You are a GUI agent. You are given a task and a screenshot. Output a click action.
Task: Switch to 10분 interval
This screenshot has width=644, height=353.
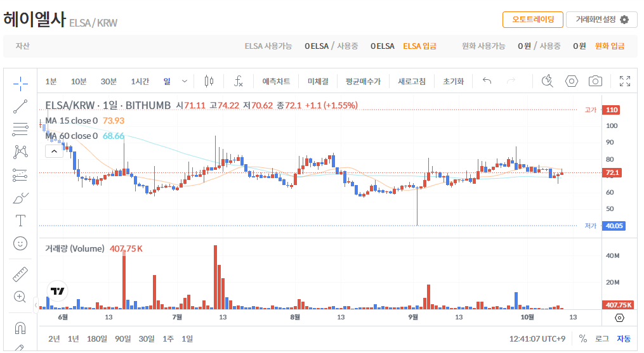(x=79, y=81)
